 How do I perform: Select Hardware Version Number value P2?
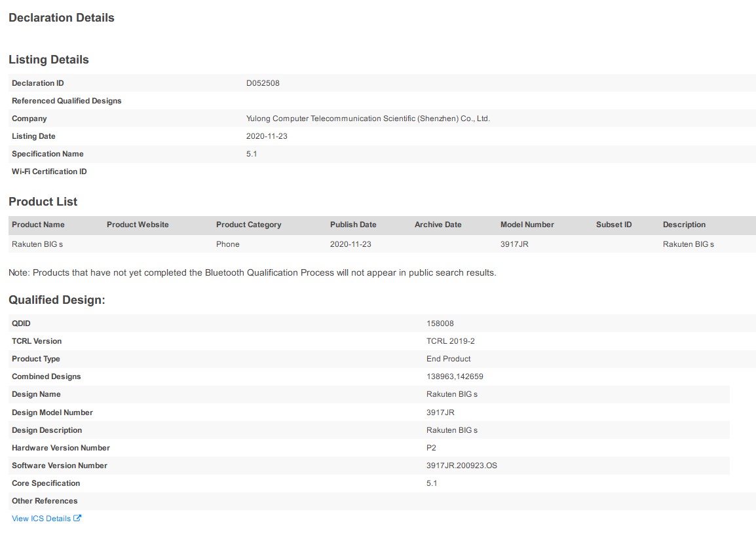(x=431, y=448)
